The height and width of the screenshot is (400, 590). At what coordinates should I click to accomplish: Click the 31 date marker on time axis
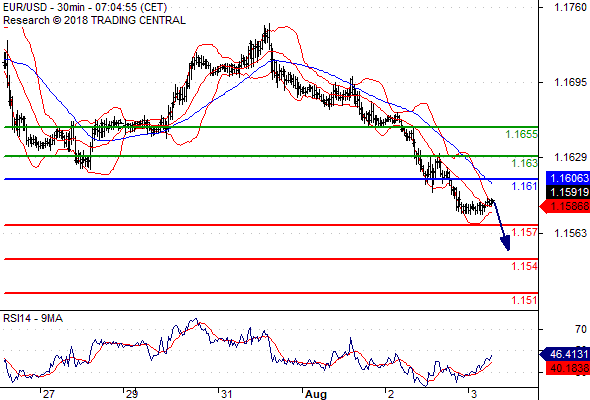point(227,394)
